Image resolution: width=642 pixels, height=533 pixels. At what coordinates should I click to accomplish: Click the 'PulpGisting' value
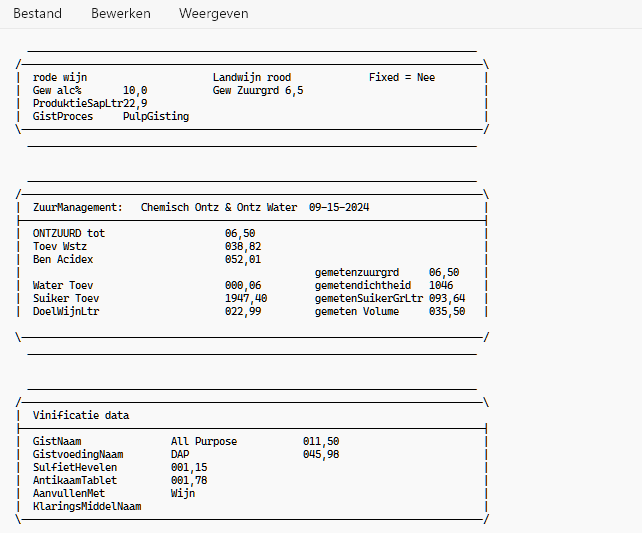tap(156, 116)
